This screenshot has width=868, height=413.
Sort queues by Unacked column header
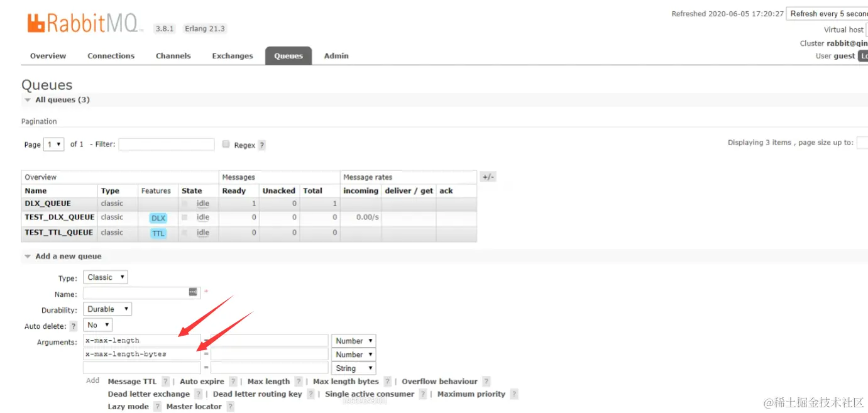click(x=279, y=191)
